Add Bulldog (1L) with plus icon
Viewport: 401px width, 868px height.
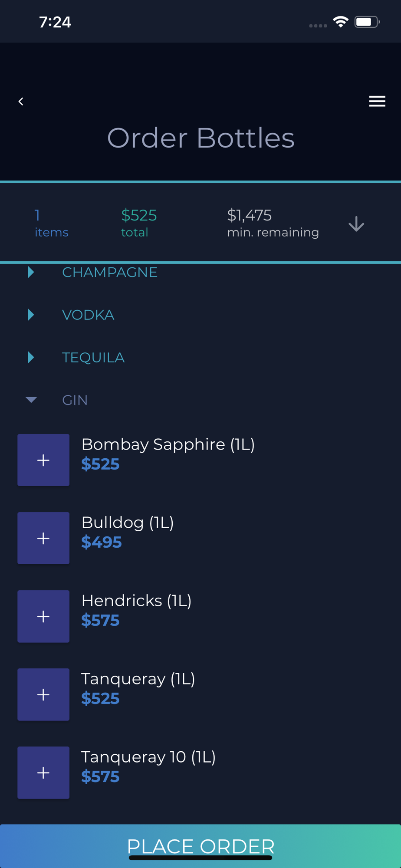coord(43,538)
